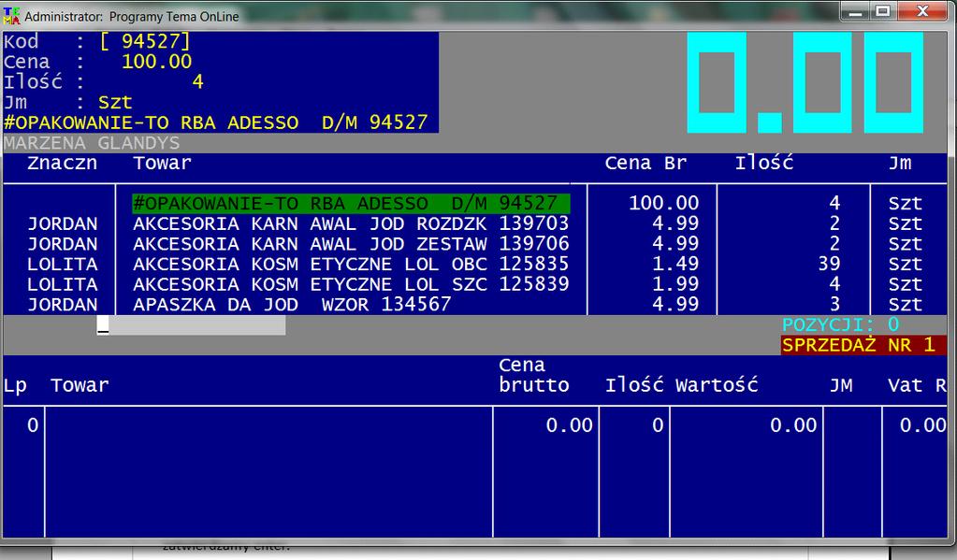
Task: Click the Kod value 94527
Action: 151,41
